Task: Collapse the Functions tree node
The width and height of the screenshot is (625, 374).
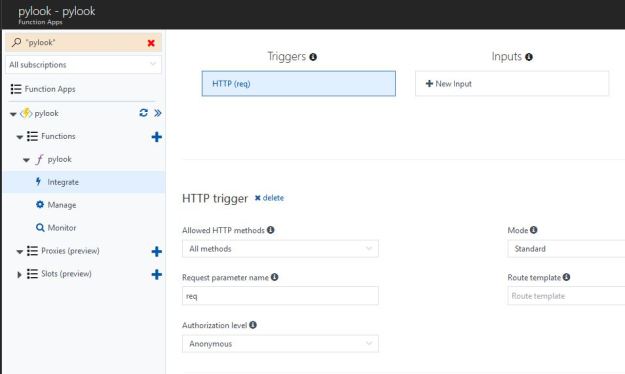Action: (x=20, y=137)
